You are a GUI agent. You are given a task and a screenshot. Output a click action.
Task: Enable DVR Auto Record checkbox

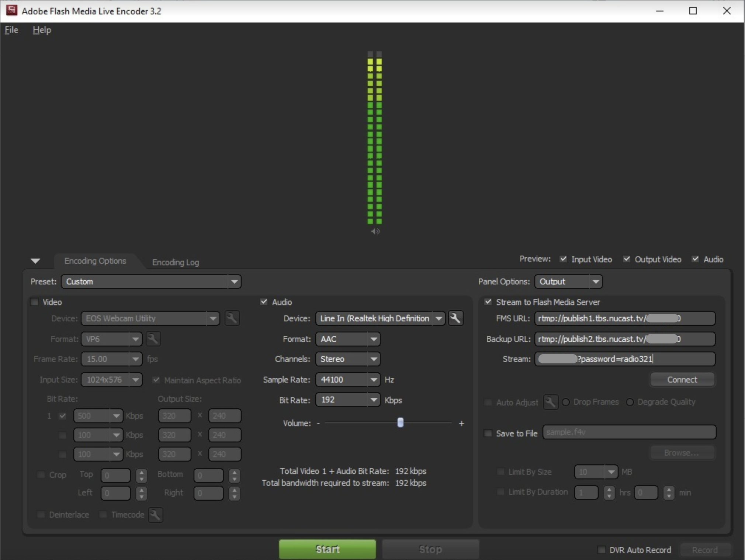point(601,550)
